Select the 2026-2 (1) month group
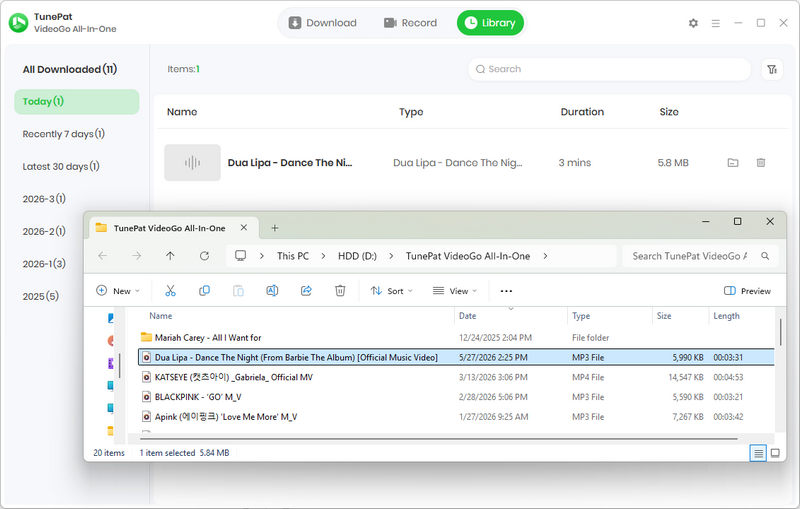Screen dimensions: 800x509 point(44,232)
